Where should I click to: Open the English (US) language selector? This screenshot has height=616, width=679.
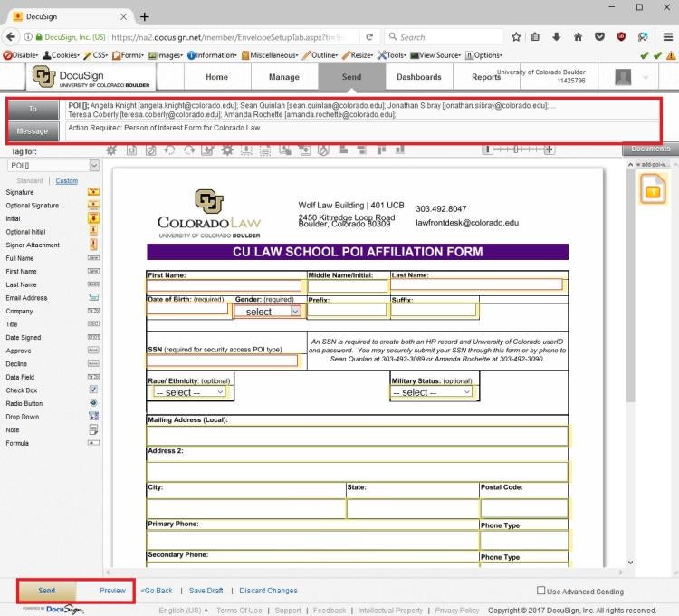(x=184, y=611)
